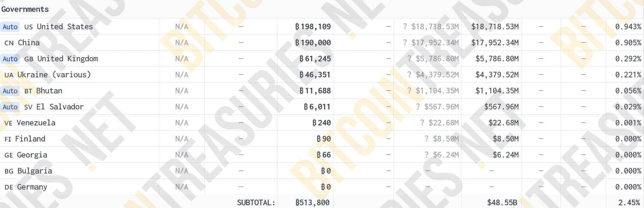Viewport: 644px width, 208px height.
Task: Click the Auto badge beside United States
Action: pyautogui.click(x=10, y=27)
